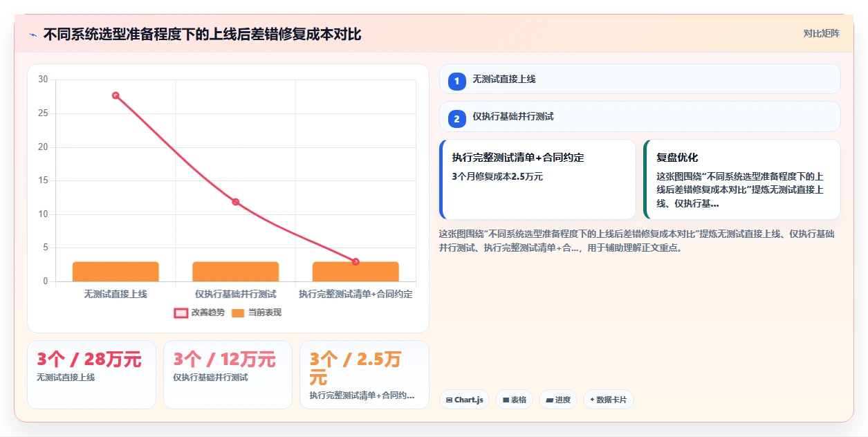This screenshot has height=437, width=868.
Task: Click the icon in the 进度 tag
Action: [550, 400]
